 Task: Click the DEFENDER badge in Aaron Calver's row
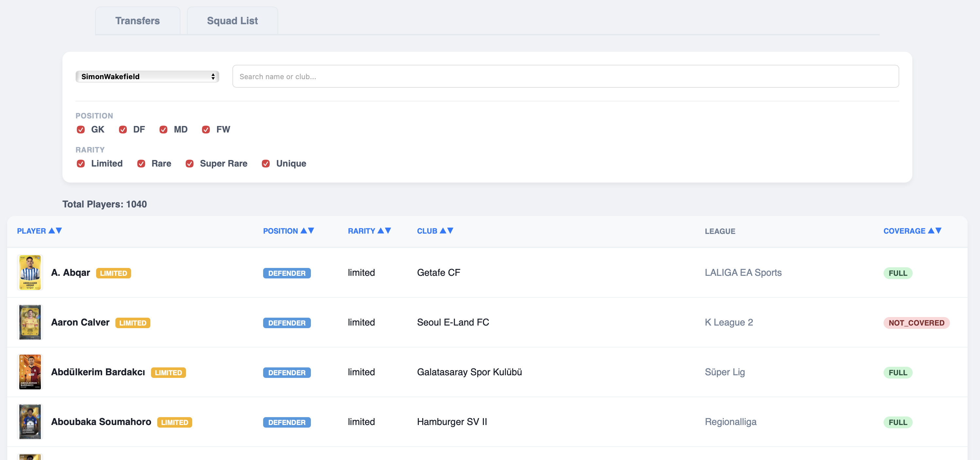click(287, 323)
